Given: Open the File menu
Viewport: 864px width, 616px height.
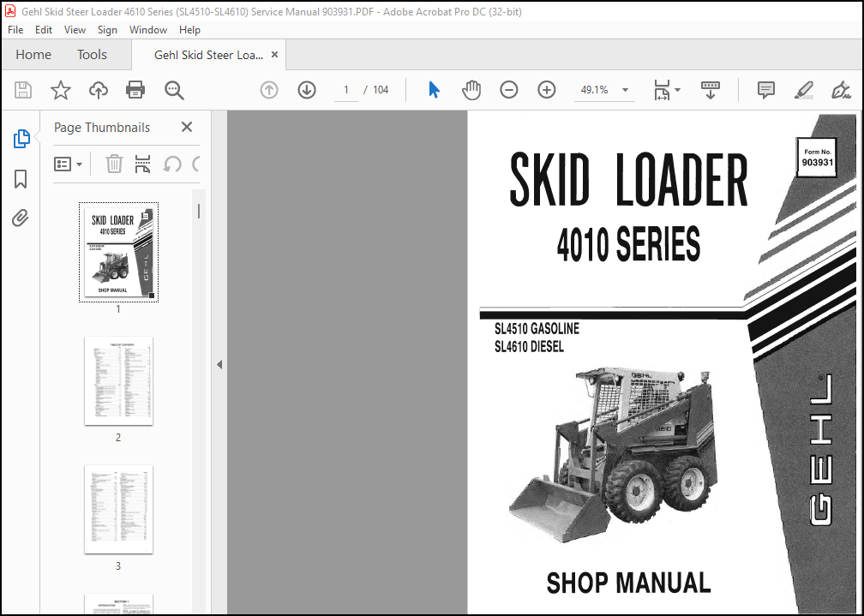Looking at the screenshot, I should tap(15, 30).
